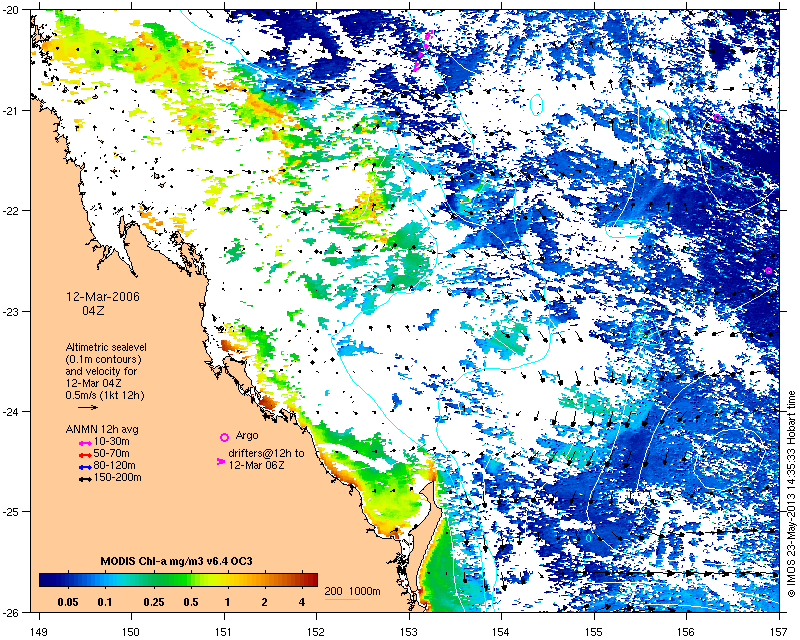Click the MODIS Chl-a mg/m3 v6.4 OC3 title
The width and height of the screenshot is (800, 640).
coord(177,561)
